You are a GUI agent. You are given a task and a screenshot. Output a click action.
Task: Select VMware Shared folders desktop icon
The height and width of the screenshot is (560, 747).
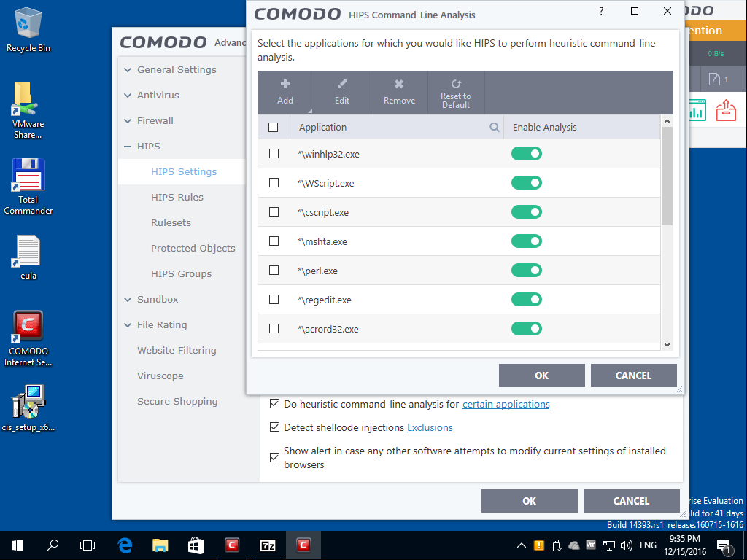coord(28,111)
